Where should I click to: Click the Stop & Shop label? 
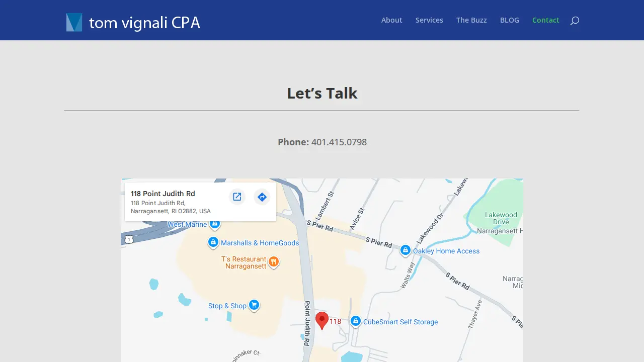[x=227, y=306]
